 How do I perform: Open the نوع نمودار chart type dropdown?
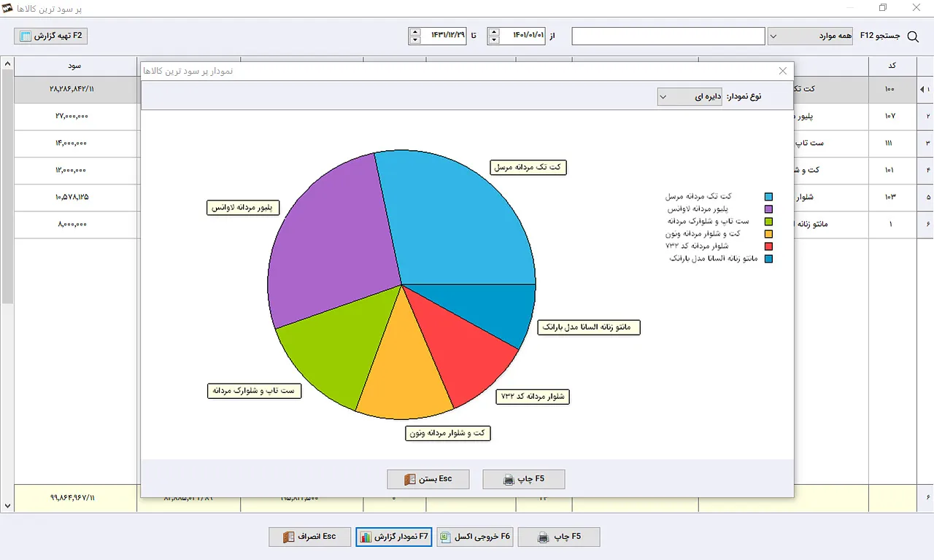690,96
